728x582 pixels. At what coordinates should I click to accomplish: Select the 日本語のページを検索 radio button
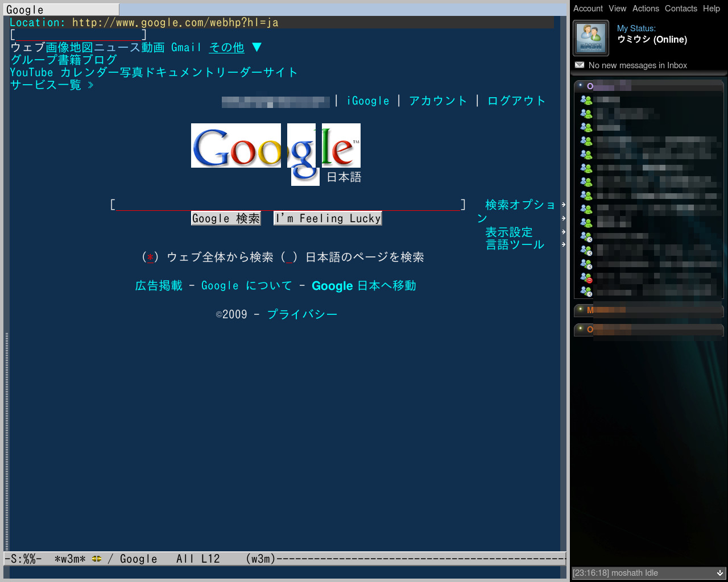coord(289,257)
